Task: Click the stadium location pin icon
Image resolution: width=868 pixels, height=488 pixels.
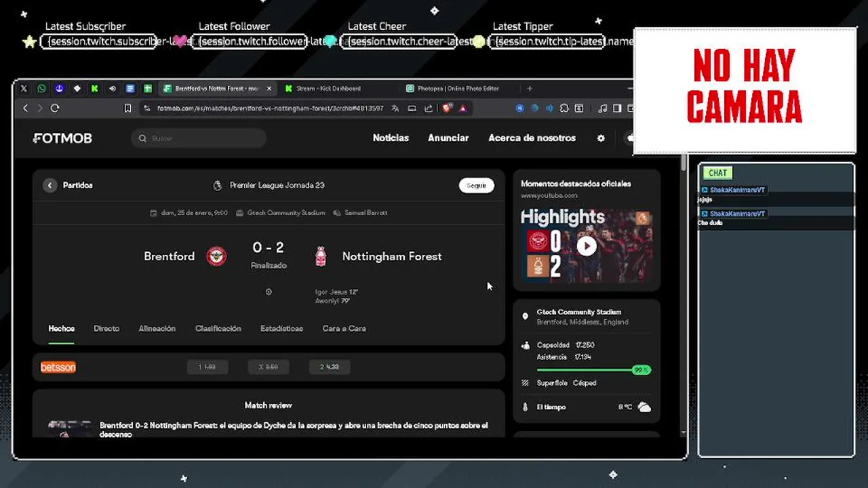Action: pyautogui.click(x=525, y=317)
